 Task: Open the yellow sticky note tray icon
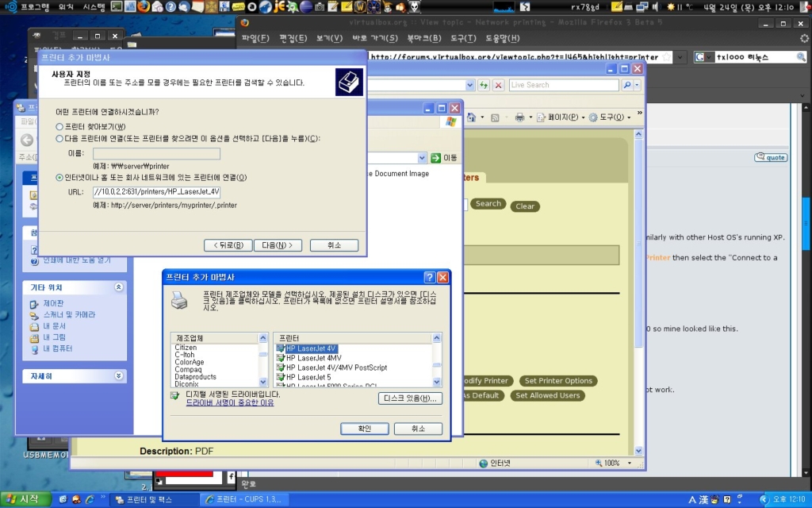coord(616,6)
